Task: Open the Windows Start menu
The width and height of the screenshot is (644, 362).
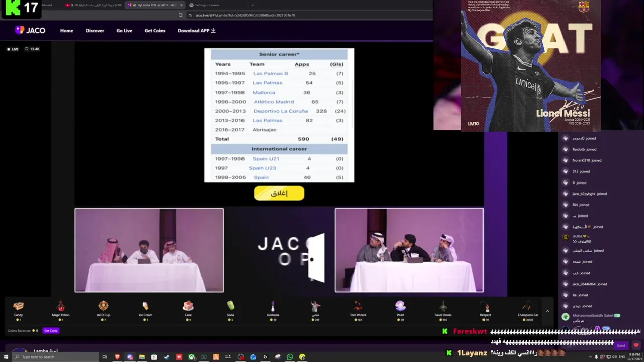Action: pyautogui.click(x=7, y=357)
